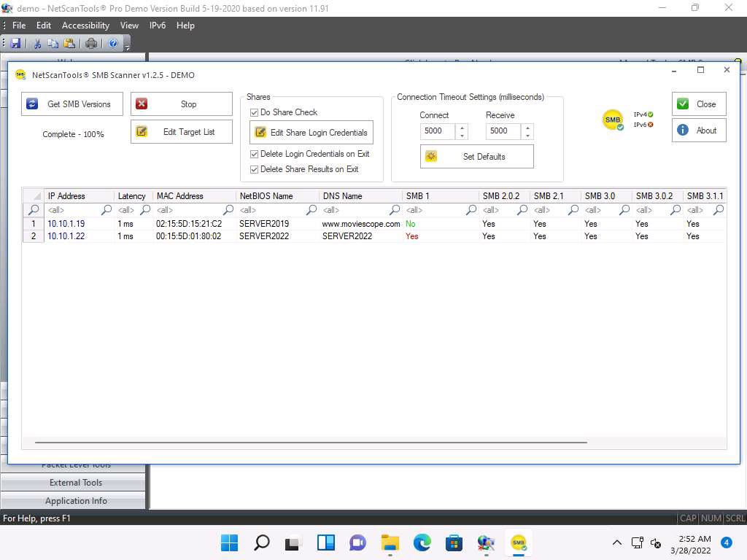Open Microsoft Edge from the taskbar
This screenshot has width=747, height=560.
tap(422, 542)
